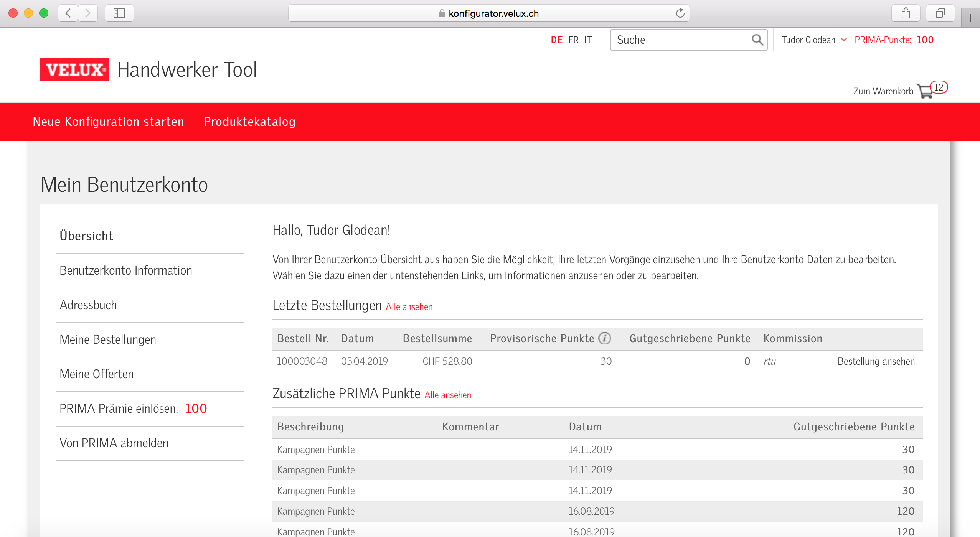Click order total CHF 528.80
This screenshot has width=980, height=537.
point(447,361)
